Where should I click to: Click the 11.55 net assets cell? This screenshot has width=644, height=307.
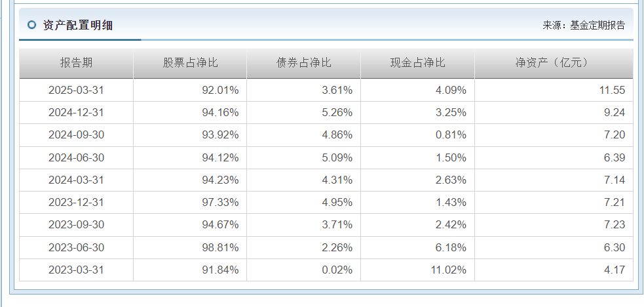612,90
